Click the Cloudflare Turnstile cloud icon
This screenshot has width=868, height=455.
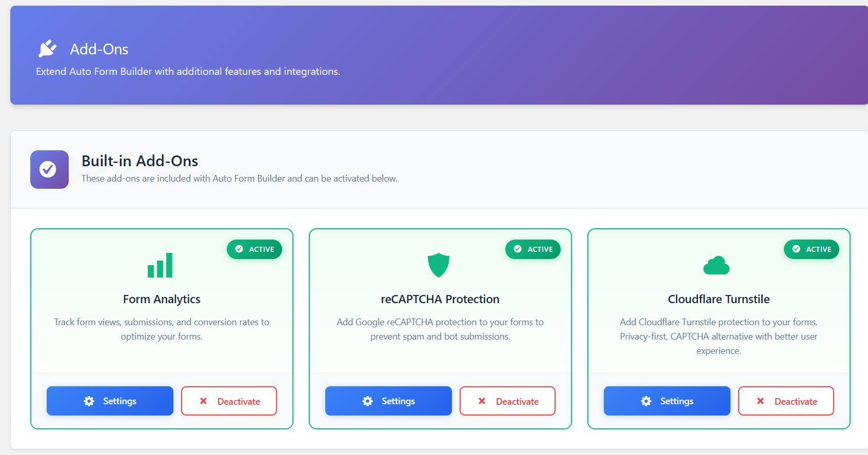(x=716, y=266)
